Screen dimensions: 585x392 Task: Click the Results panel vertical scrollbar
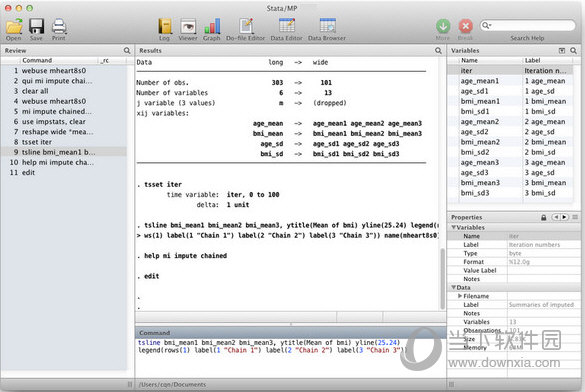(x=443, y=279)
